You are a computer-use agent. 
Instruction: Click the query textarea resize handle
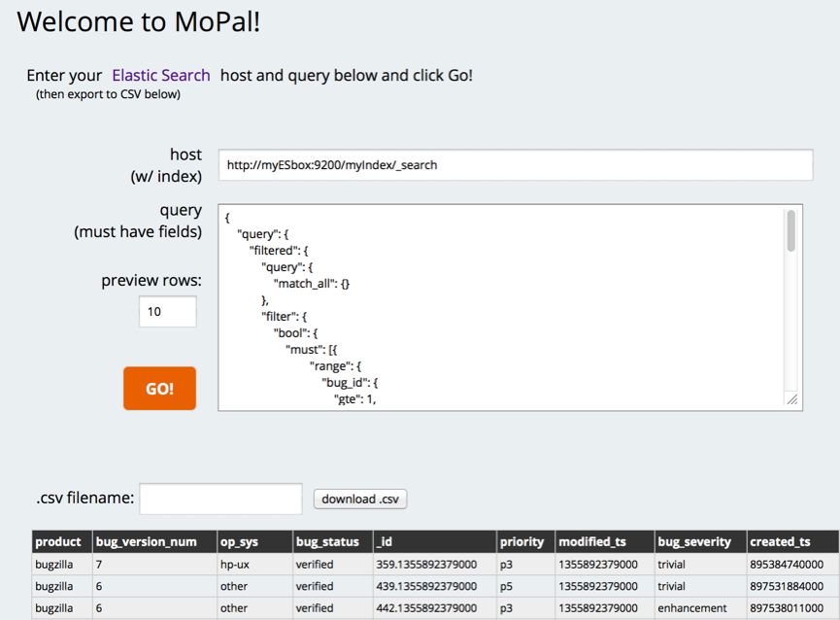point(792,399)
